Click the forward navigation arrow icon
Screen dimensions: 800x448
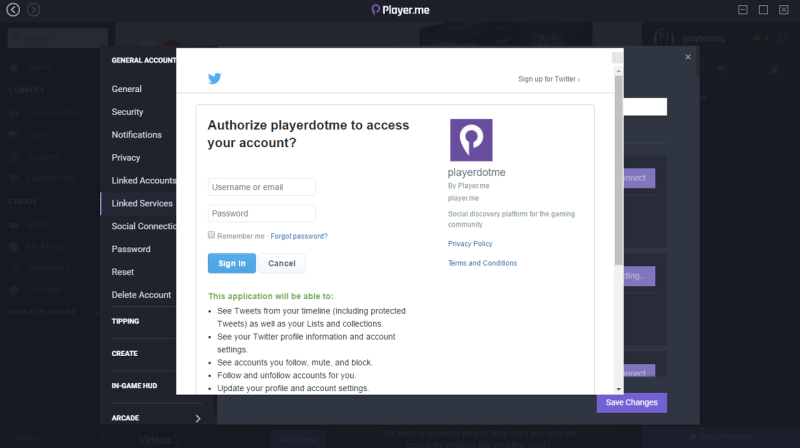pyautogui.click(x=34, y=10)
